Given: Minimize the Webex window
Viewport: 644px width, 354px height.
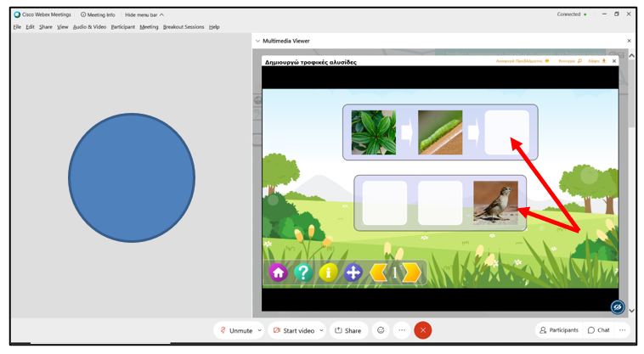Looking at the screenshot, I should point(604,14).
